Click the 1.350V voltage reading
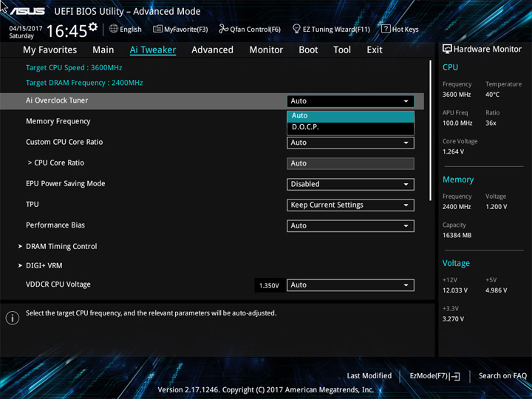 point(269,286)
